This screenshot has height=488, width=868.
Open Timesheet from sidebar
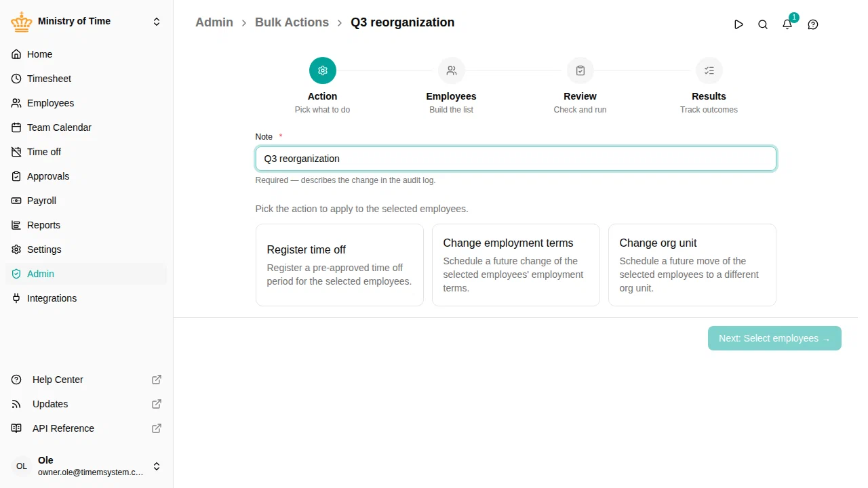[x=86, y=79]
